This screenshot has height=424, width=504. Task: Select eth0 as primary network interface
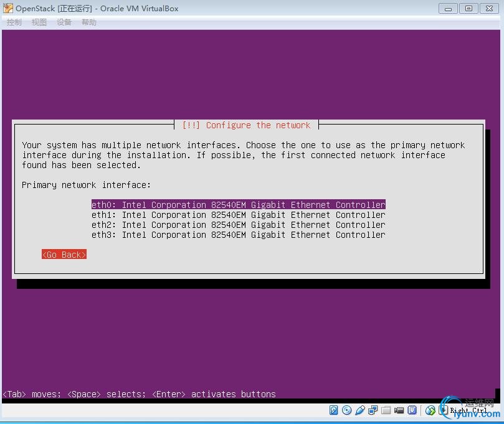coord(238,205)
